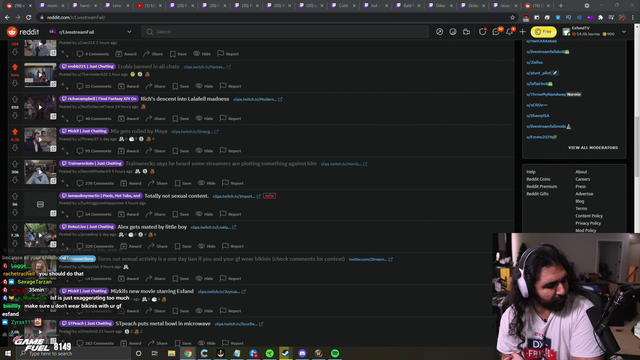Image resolution: width=640 pixels, height=360 pixels.
Task: Open the Careers footer link
Action: pos(582,179)
